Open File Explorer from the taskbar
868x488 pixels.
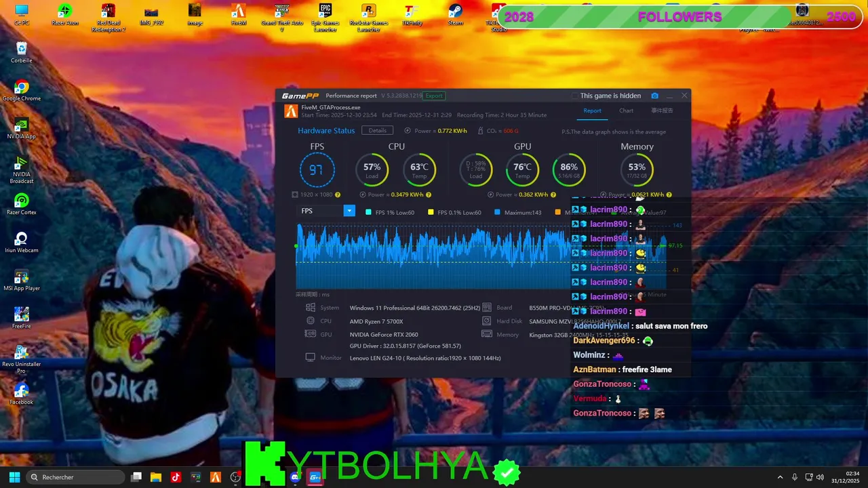click(155, 477)
